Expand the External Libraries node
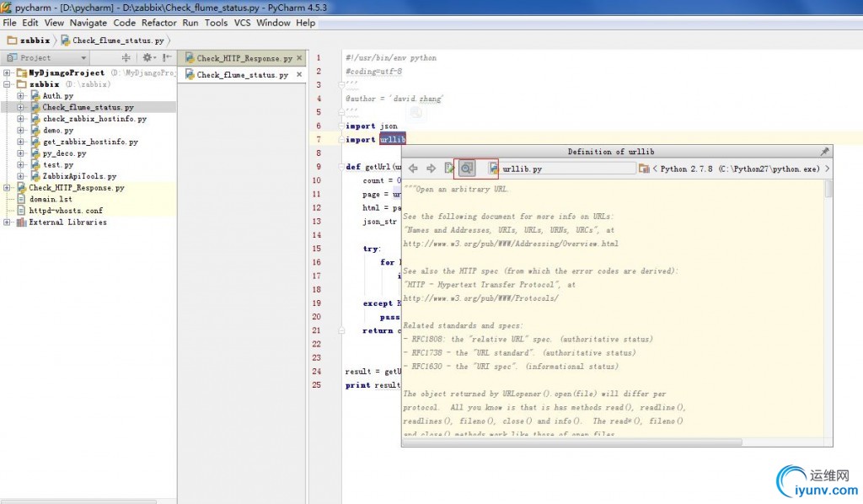This screenshot has height=504, width=863. tap(7, 223)
